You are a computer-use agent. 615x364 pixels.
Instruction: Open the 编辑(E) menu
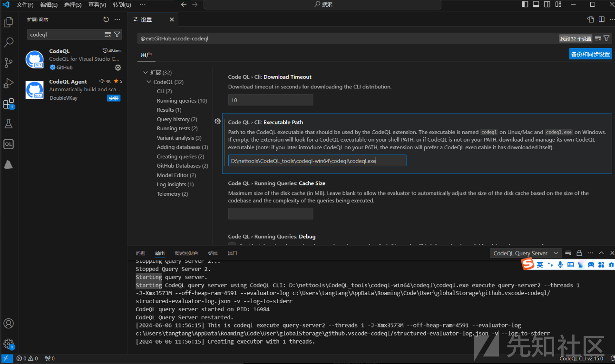[49, 5]
